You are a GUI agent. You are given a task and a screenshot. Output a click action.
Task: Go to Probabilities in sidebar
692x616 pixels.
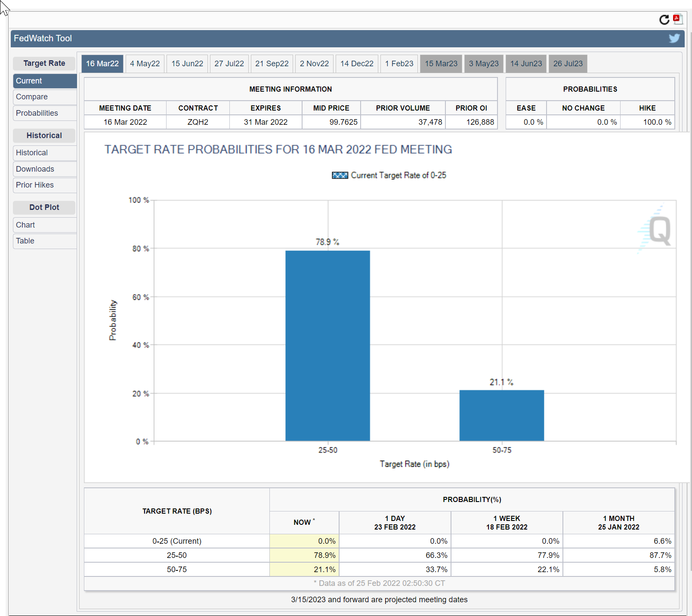click(x=37, y=113)
